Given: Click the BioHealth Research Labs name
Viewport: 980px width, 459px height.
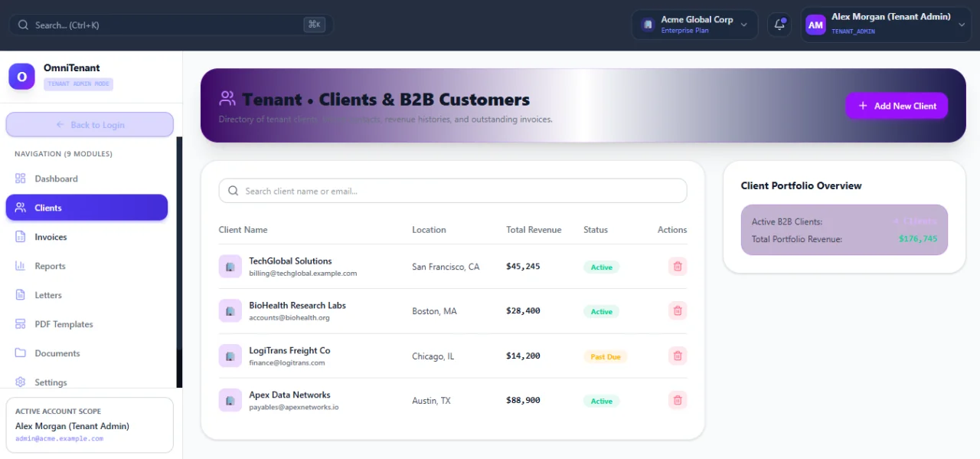Looking at the screenshot, I should 297,306.
